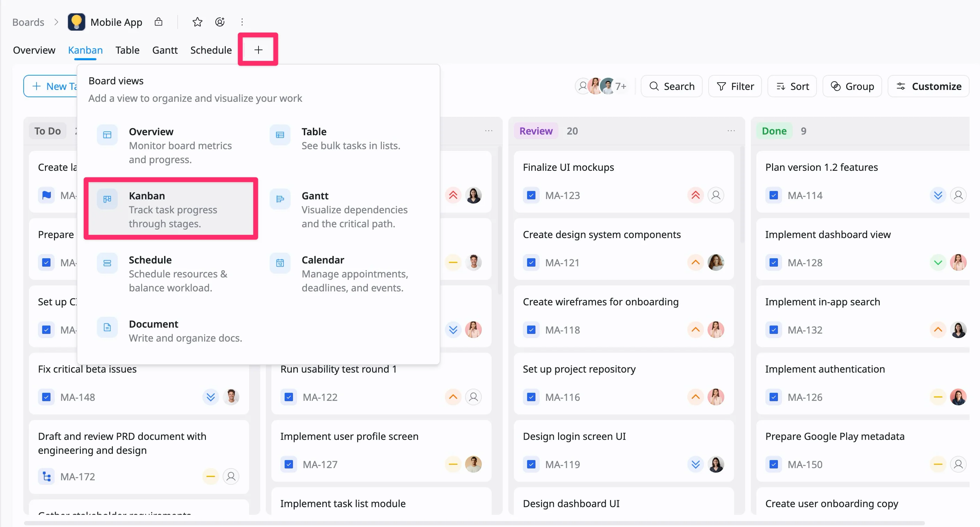This screenshot has height=527, width=980.
Task: Open the Finalize UI mockups card
Action: click(x=624, y=182)
